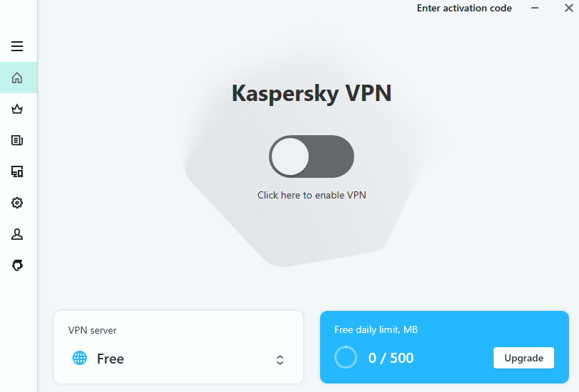Screen dimensions: 579x392
Task: Click the globe icon beside Free server
Action: 80,358
